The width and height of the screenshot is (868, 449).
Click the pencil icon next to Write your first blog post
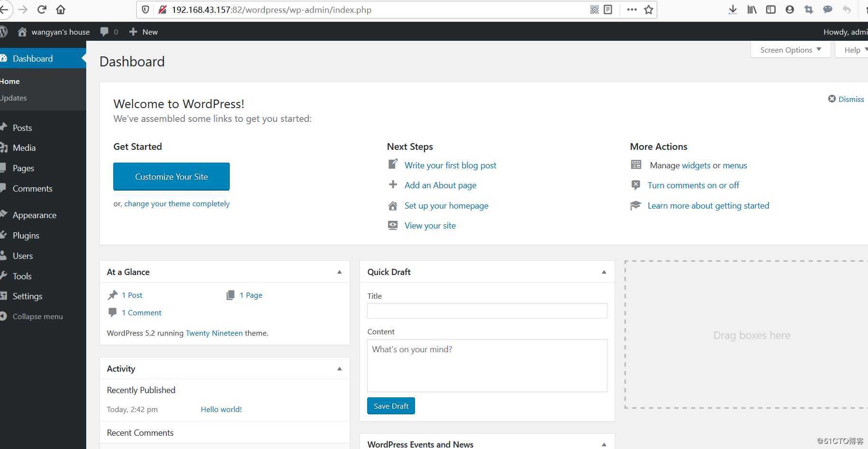(393, 164)
